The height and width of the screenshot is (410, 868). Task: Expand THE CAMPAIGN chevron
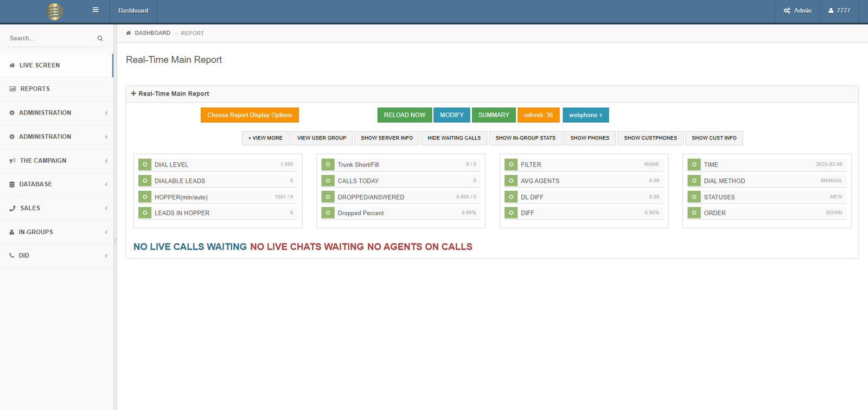pos(106,161)
